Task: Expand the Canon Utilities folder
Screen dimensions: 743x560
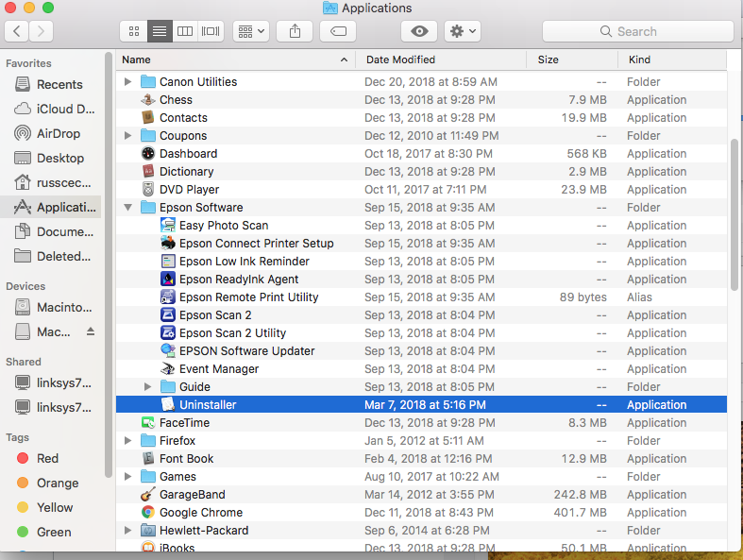Action: click(127, 81)
